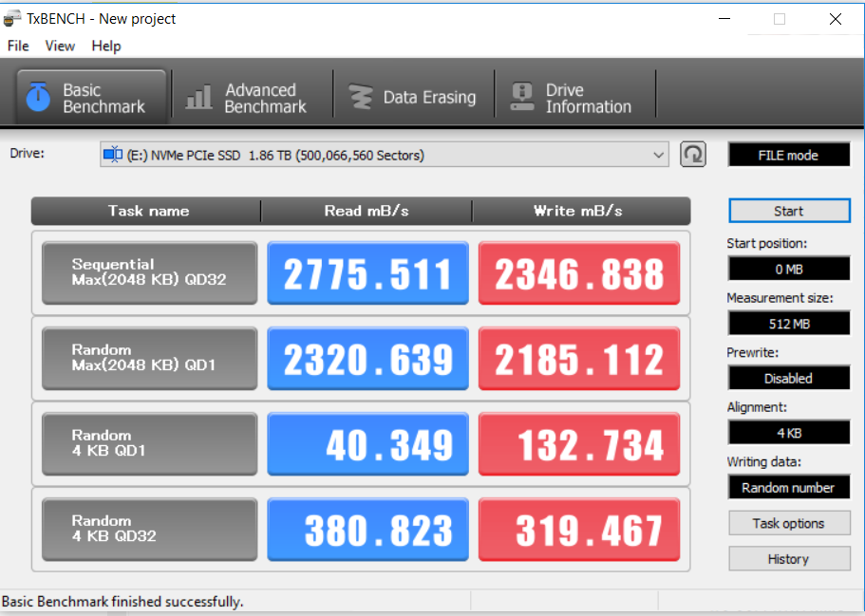Click the bar chart Advanced Benchmark icon
Screen dimensions: 865x616
(199, 98)
